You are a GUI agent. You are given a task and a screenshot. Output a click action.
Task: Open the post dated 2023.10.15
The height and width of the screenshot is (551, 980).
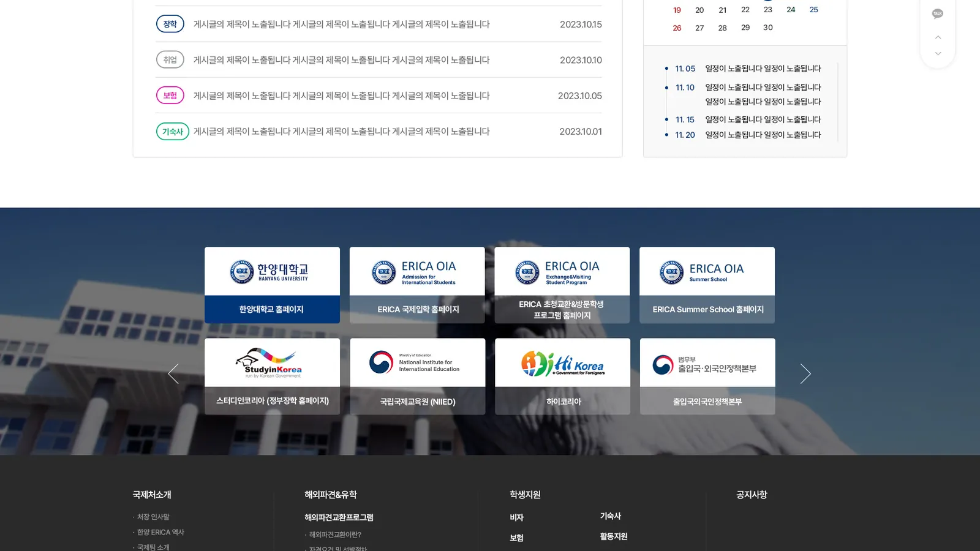(x=379, y=24)
